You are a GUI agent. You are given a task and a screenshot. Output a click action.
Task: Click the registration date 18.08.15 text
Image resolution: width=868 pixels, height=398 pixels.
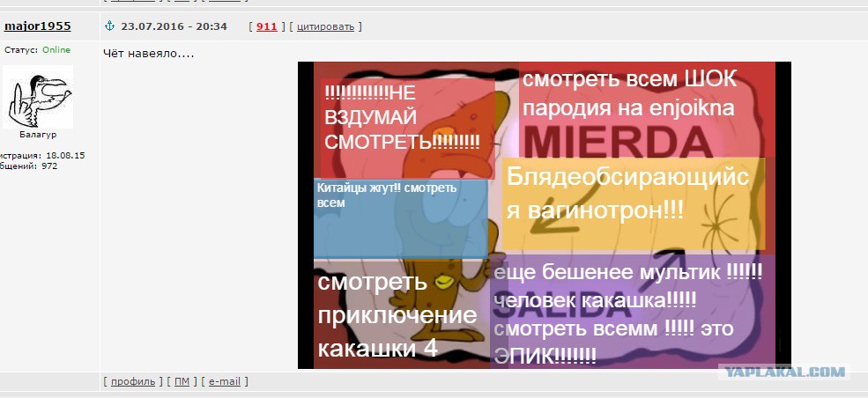(x=65, y=155)
